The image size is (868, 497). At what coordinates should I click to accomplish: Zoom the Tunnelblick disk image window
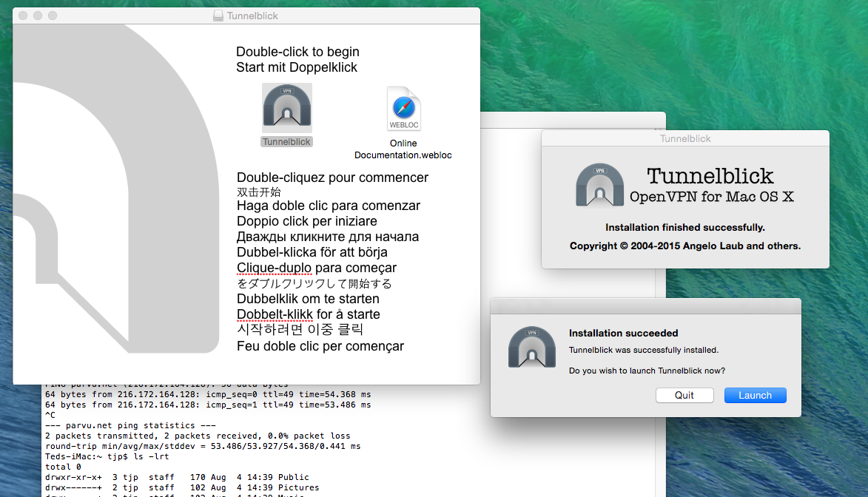click(53, 16)
